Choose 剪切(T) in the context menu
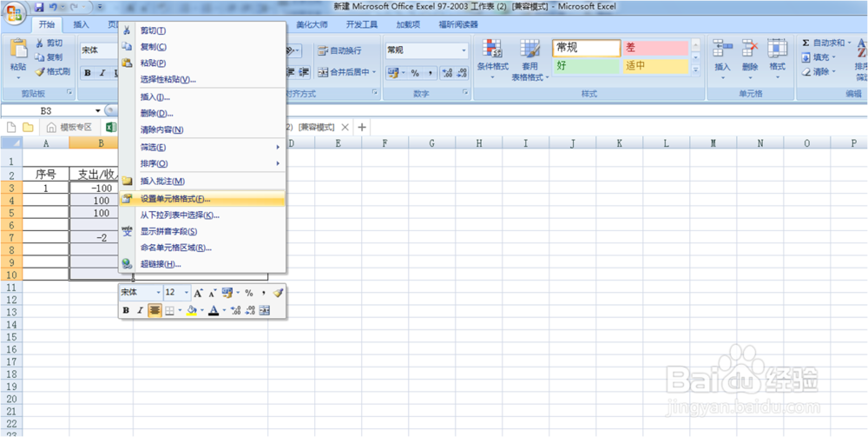Viewport: 868px width, 437px height. (202, 30)
